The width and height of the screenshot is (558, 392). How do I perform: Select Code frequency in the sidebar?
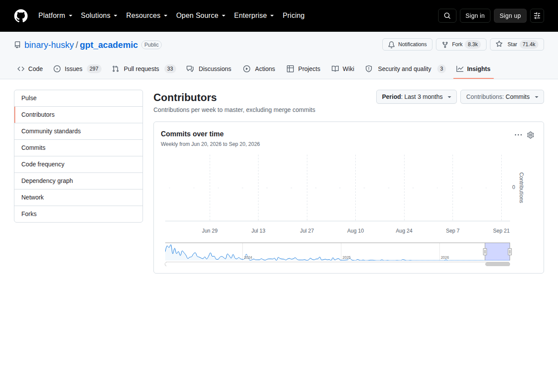tap(78, 164)
